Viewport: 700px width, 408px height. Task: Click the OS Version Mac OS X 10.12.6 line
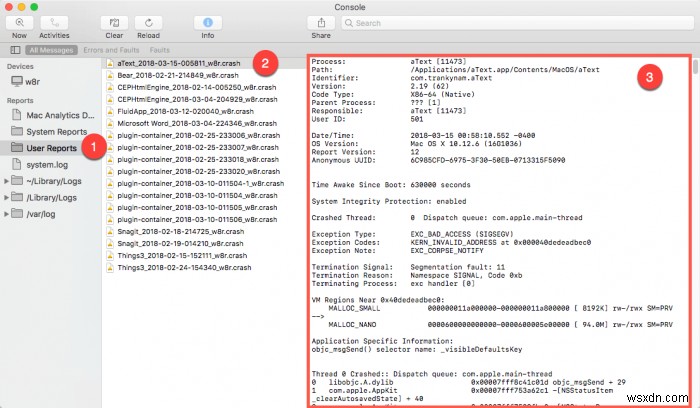417,144
